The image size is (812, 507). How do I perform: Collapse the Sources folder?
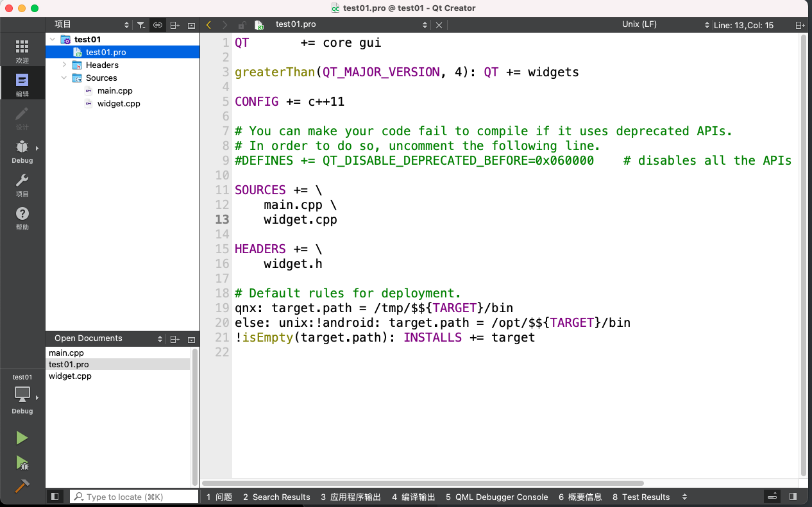coord(64,78)
